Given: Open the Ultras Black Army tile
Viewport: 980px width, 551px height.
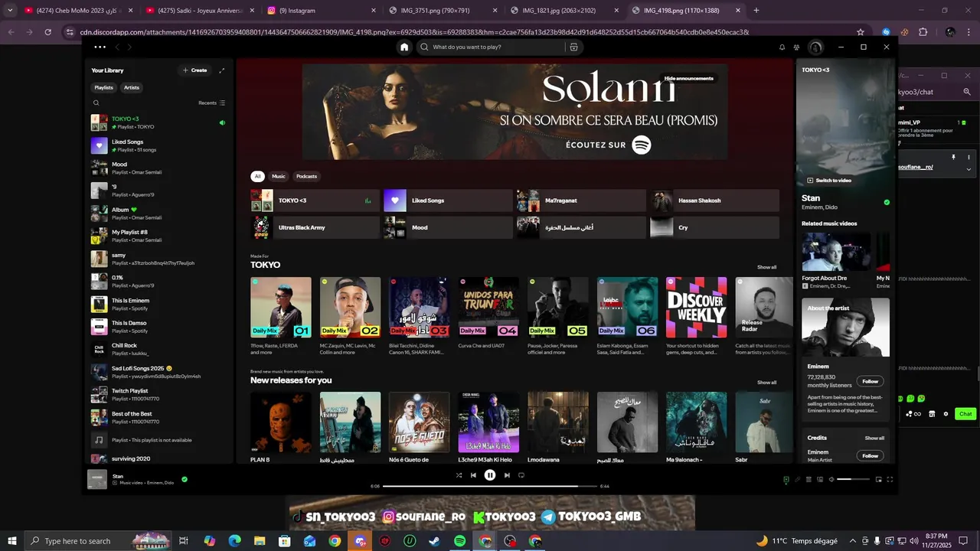Looking at the screenshot, I should [x=315, y=227].
